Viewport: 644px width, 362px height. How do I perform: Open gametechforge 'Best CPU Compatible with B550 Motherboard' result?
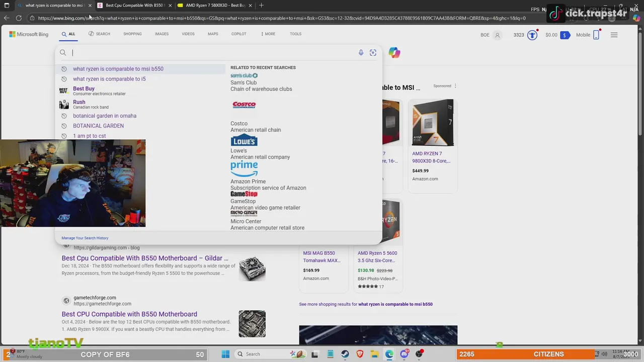[129, 314]
